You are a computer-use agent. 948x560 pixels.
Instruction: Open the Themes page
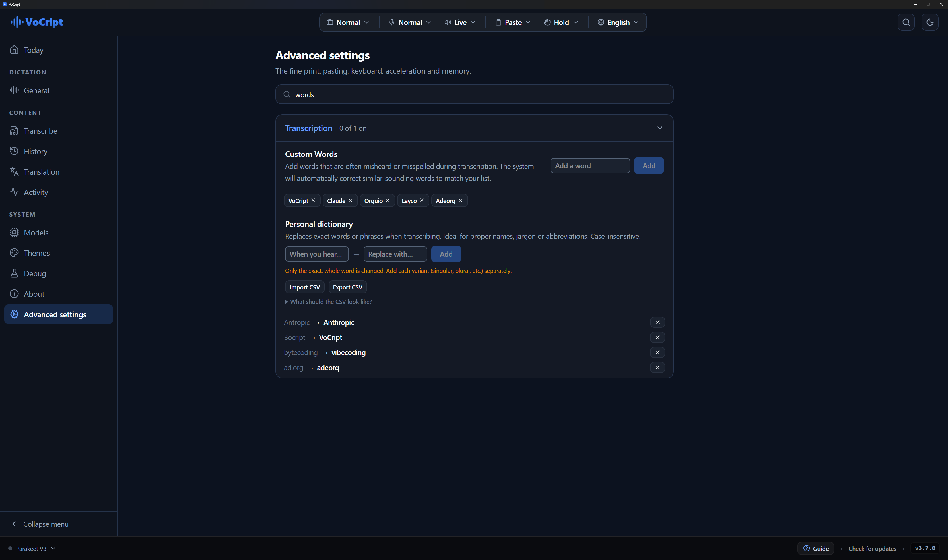coord(59,253)
